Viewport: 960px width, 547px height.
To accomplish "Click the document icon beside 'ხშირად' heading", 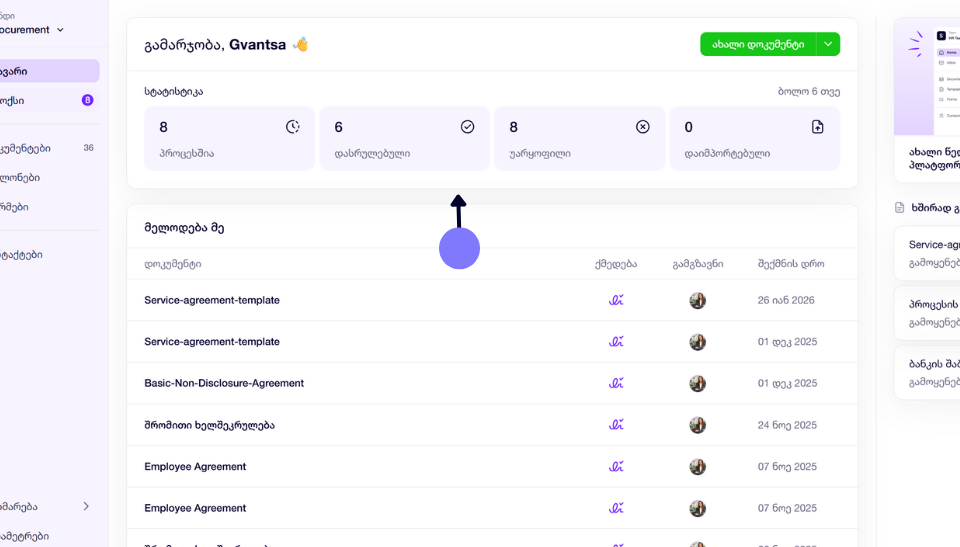I will click(899, 208).
